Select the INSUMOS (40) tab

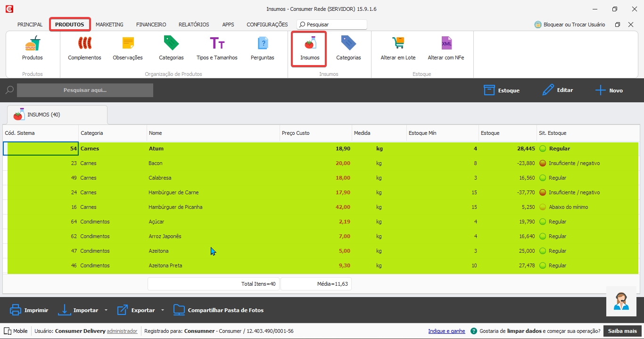point(43,115)
